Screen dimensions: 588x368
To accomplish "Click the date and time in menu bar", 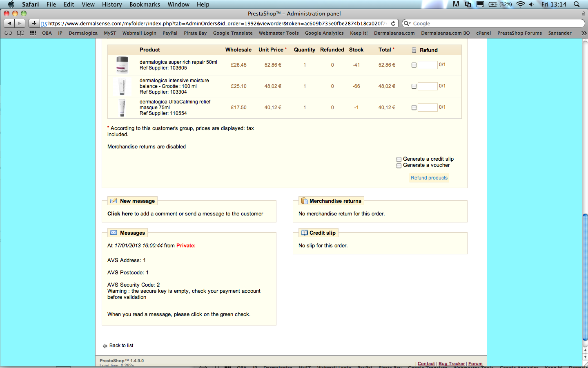I will pos(554,4).
